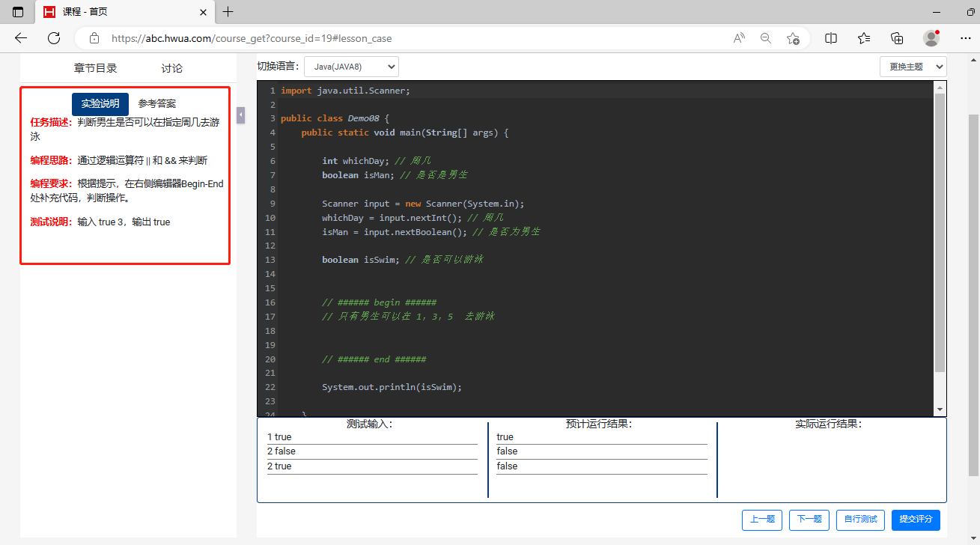Click the 'boolean isSwim;' declaration line
Image resolution: width=980 pixels, height=545 pixels.
coord(402,260)
